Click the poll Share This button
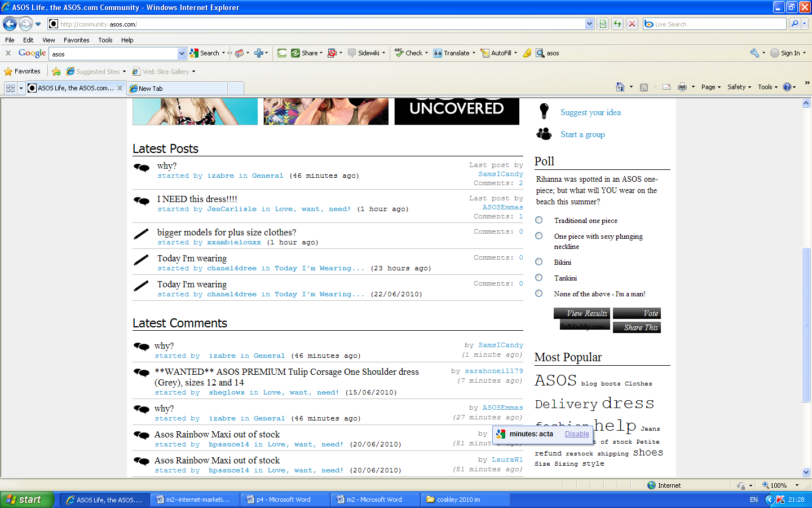The width and height of the screenshot is (812, 508). [x=637, y=327]
